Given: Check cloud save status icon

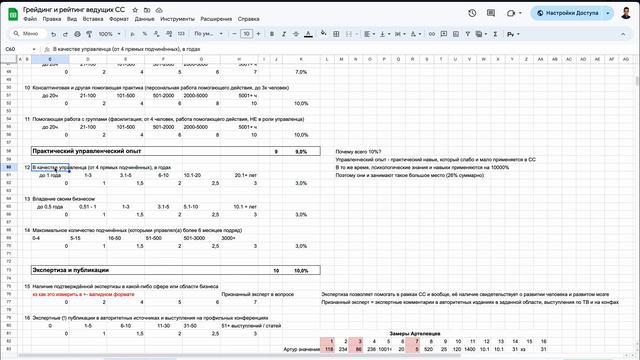Looking at the screenshot, I should (x=159, y=10).
